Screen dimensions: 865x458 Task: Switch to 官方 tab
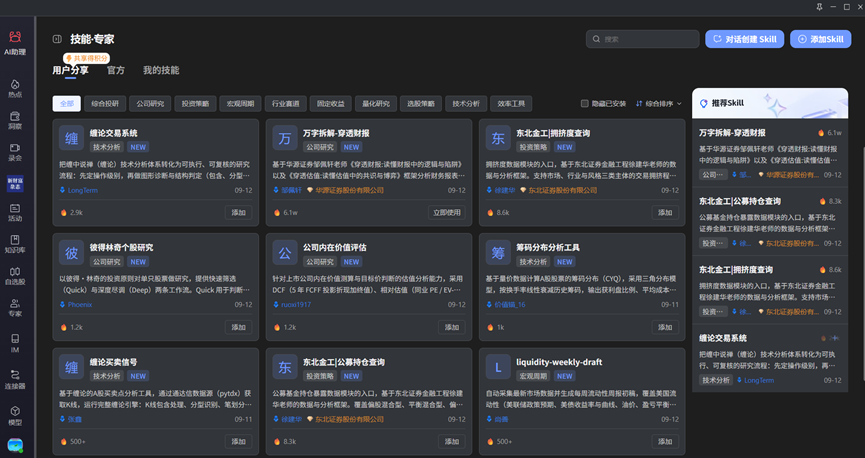pos(116,71)
